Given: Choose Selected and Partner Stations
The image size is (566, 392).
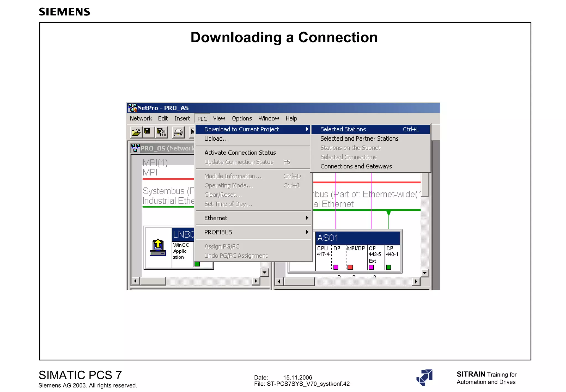Looking at the screenshot, I should tap(370, 138).
